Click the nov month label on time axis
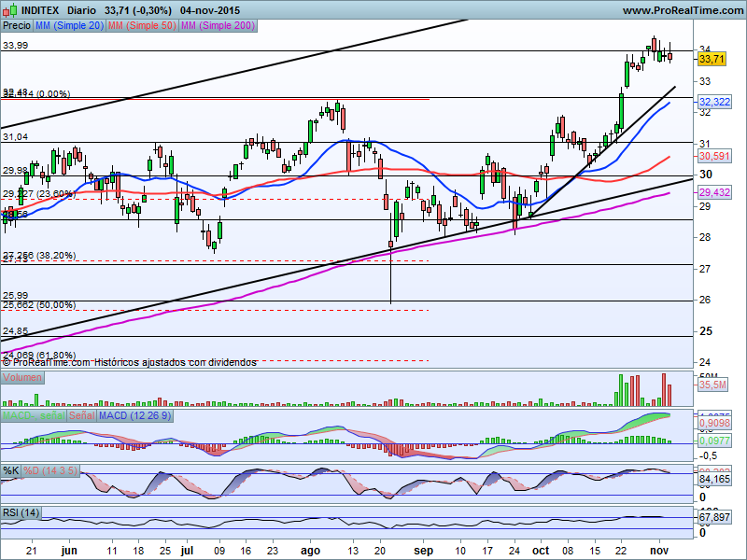This screenshot has height=560, width=747. (x=659, y=551)
